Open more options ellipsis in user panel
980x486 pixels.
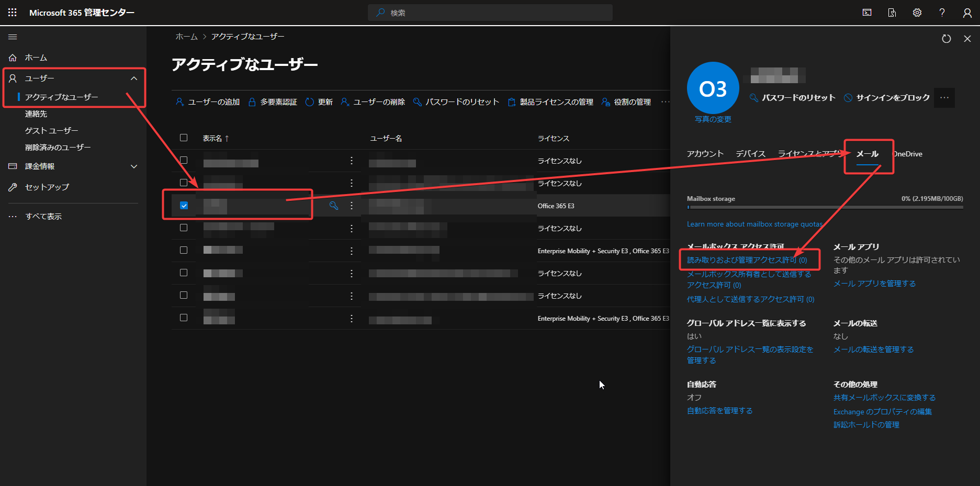click(x=944, y=98)
